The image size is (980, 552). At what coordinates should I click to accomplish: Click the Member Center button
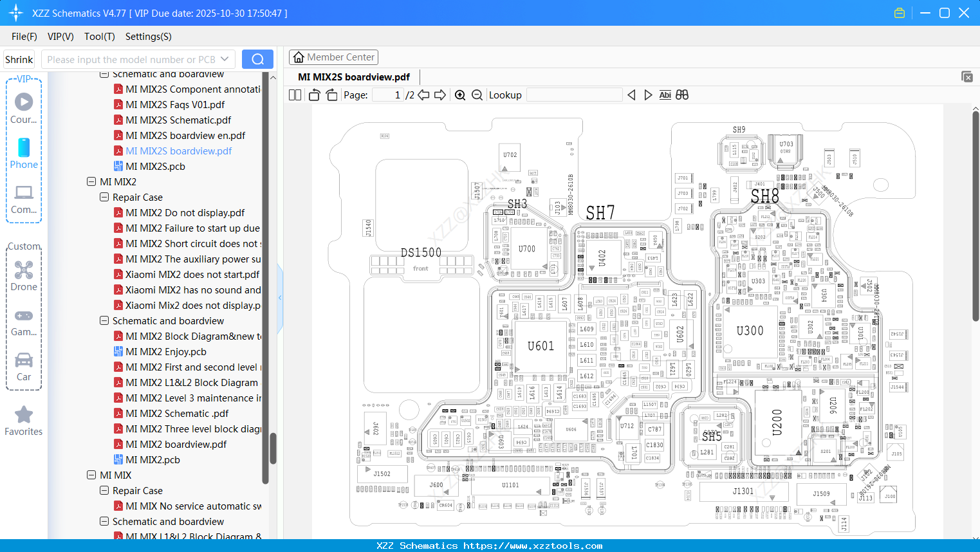click(333, 57)
